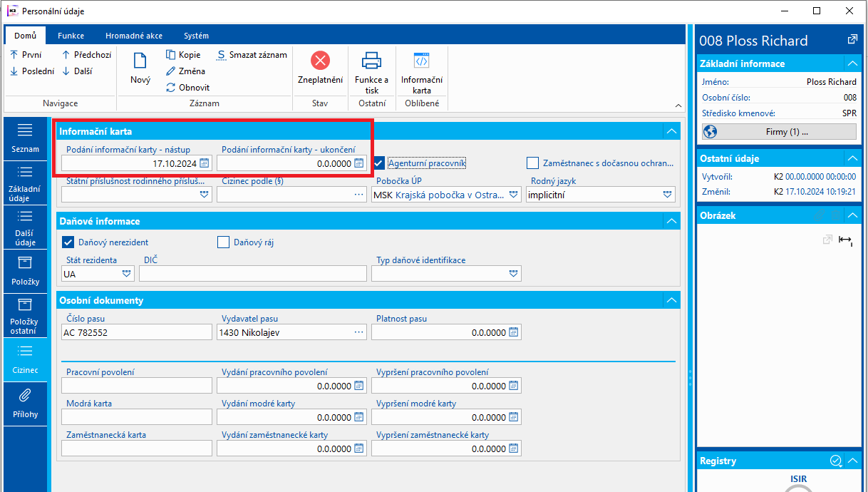
Task: Open Informační karta from ribbon
Action: click(422, 72)
